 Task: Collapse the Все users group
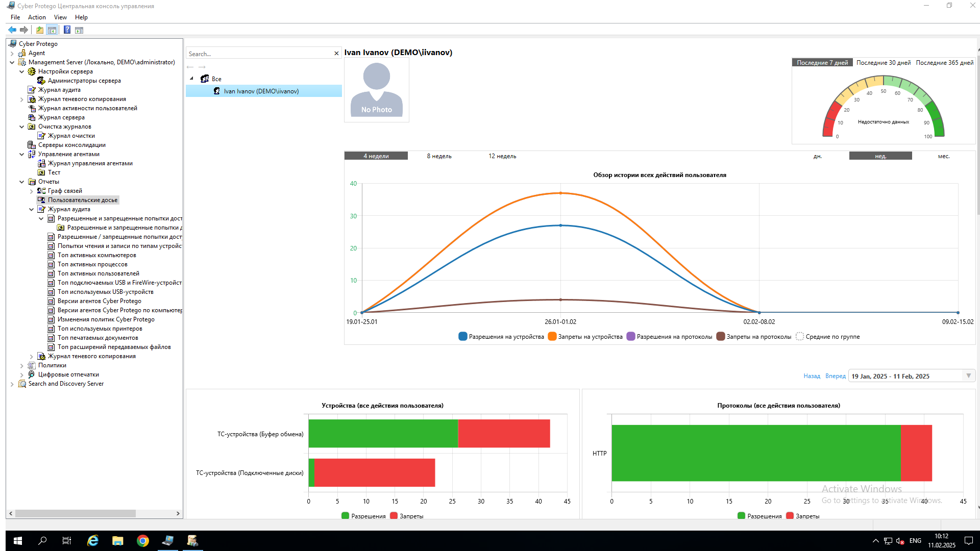coord(191,79)
